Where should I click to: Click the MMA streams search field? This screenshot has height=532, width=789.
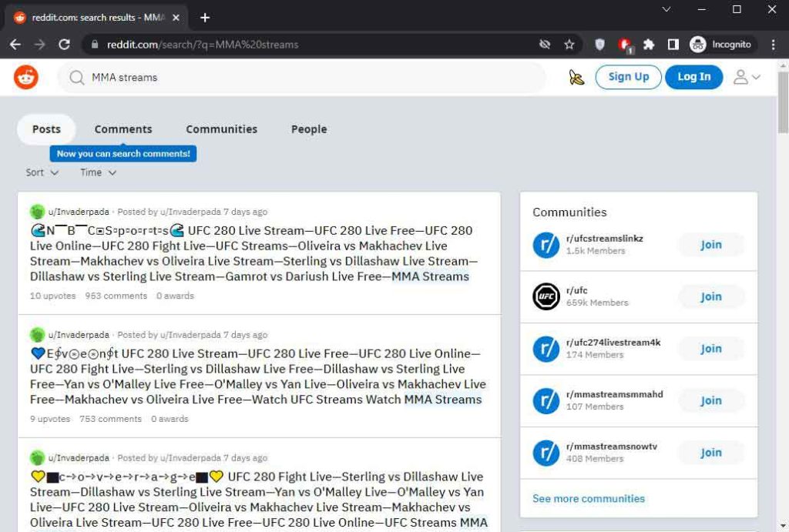[x=302, y=78]
